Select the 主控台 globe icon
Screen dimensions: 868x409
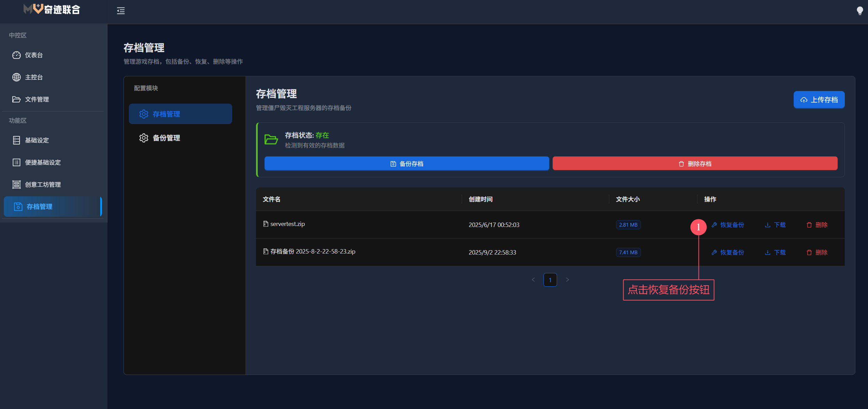tap(17, 77)
